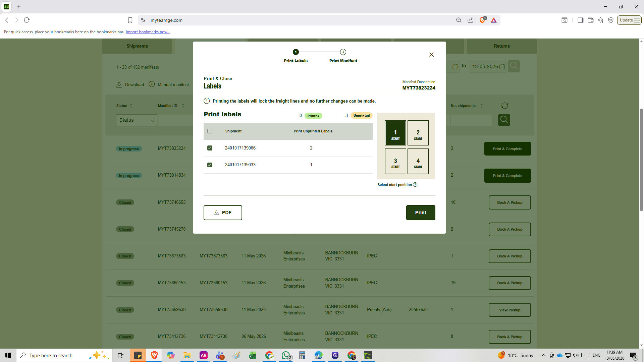Viewport: 644px width, 362px height.
Task: Open Excel from the taskbar
Action: (253, 355)
